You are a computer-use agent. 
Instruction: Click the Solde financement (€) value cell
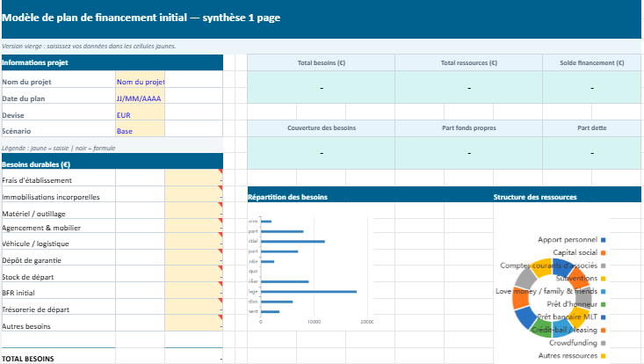591,89
